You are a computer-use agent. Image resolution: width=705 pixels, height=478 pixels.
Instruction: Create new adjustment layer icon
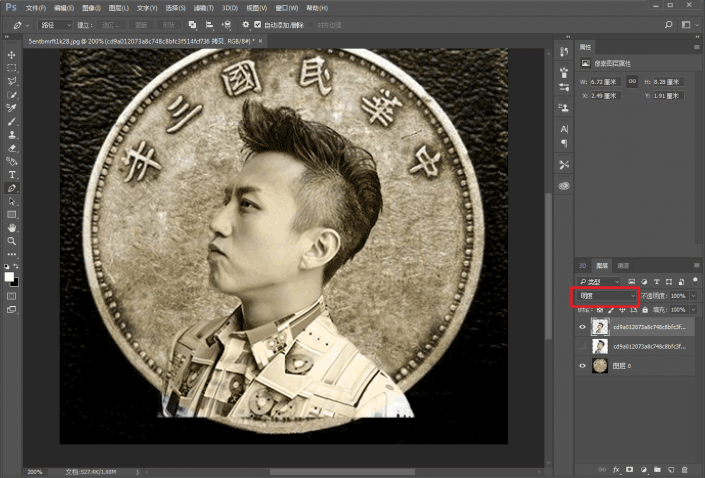[x=643, y=469]
